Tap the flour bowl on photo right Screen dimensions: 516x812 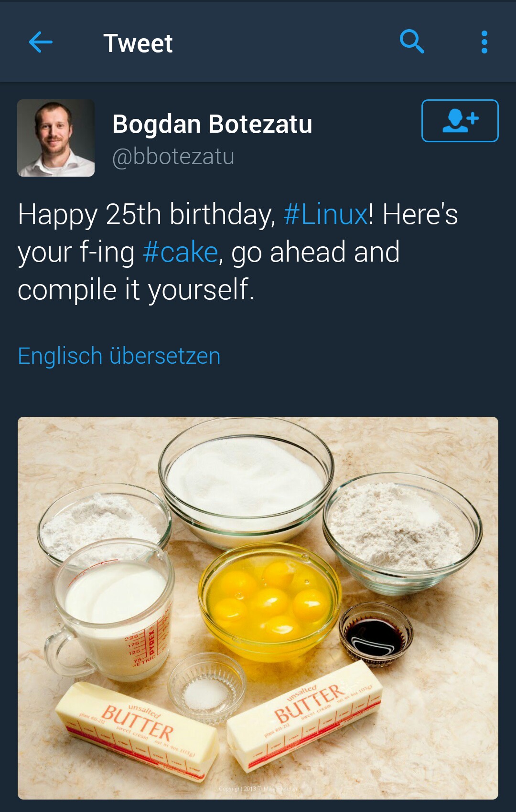click(401, 530)
